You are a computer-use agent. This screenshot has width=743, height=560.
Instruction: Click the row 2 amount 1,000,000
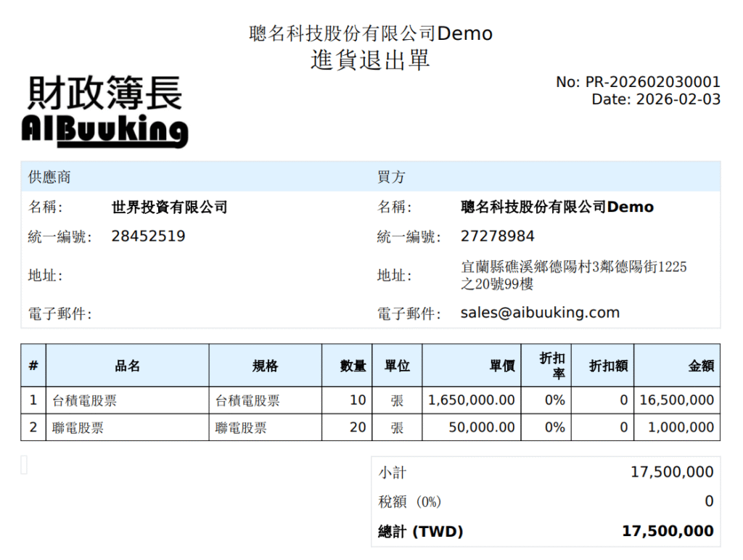(681, 428)
